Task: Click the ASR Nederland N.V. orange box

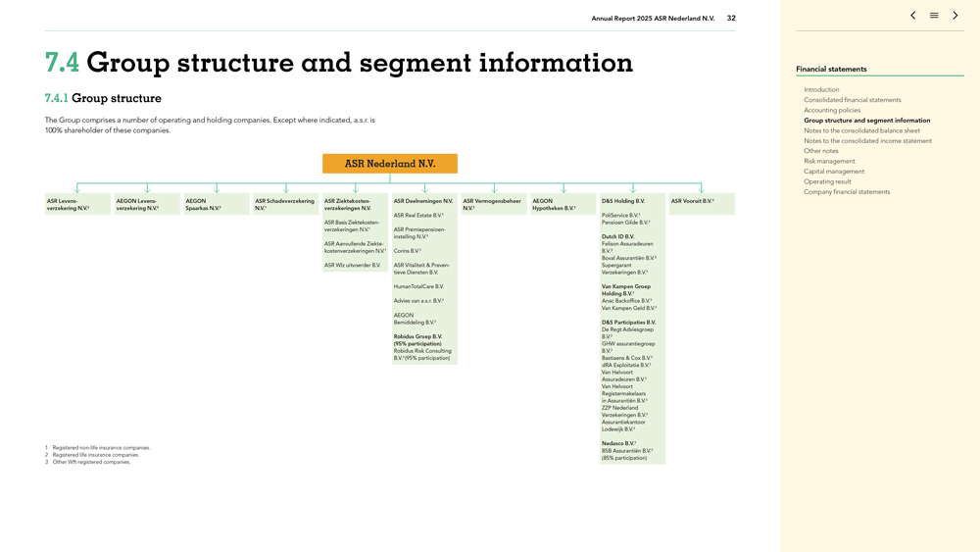Action: 390,164
